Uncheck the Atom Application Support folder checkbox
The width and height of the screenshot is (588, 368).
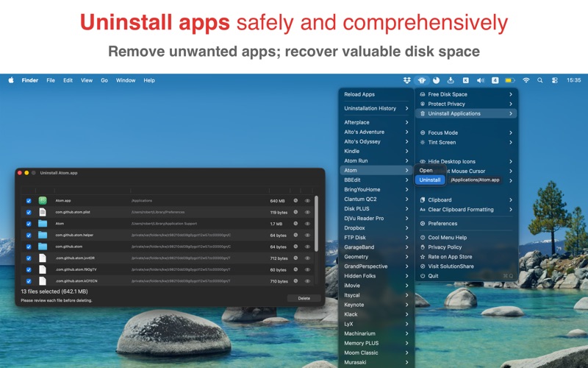29,224
